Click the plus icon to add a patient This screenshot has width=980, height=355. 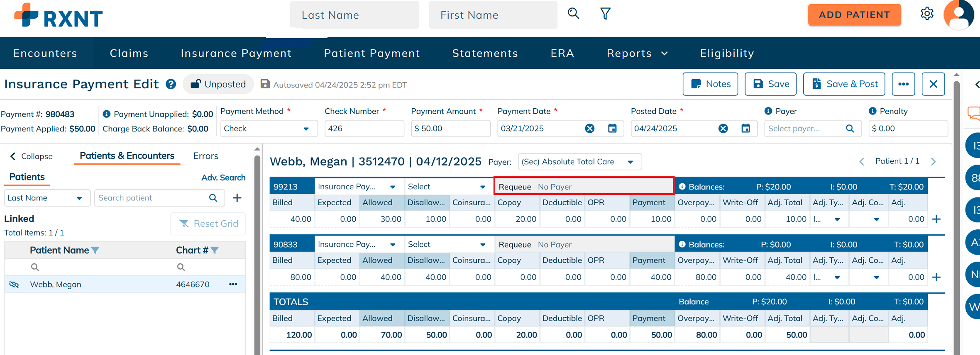tap(237, 198)
